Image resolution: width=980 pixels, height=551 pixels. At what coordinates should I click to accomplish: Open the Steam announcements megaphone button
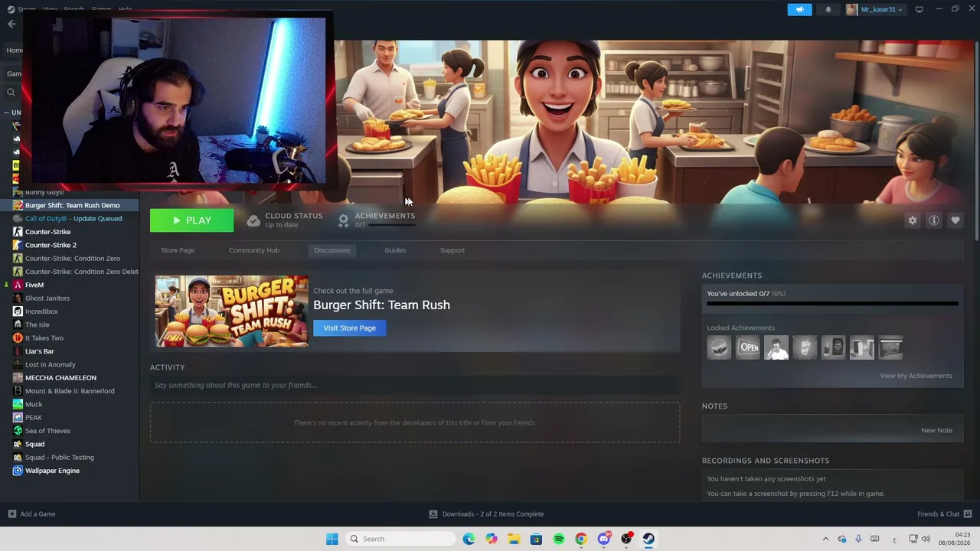click(x=799, y=9)
